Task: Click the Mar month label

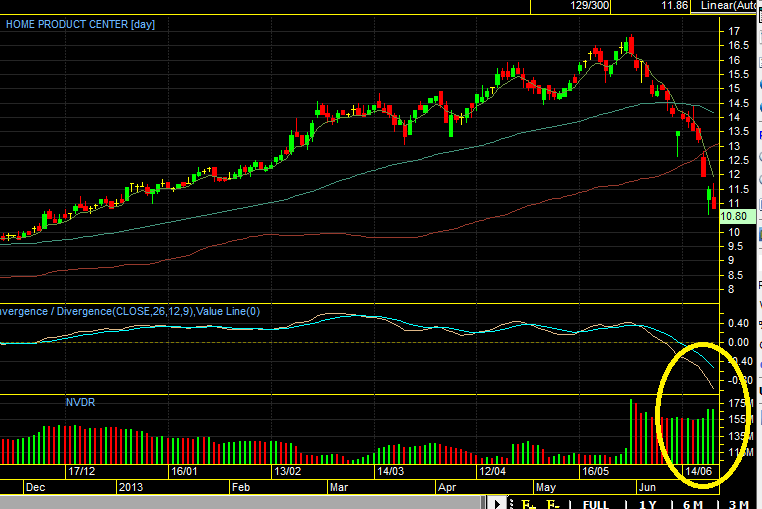Action: [339, 487]
